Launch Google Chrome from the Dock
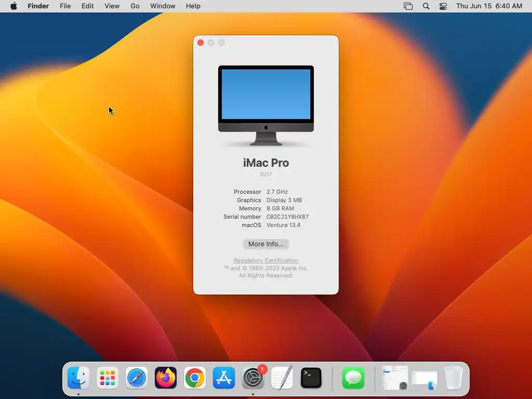532x399 pixels. coord(195,378)
